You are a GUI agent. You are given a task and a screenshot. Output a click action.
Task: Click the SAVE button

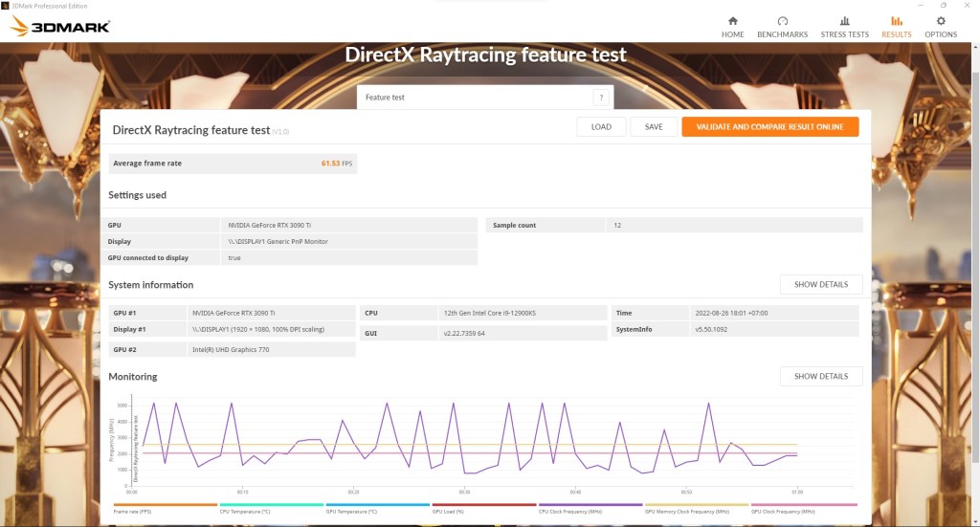(654, 127)
